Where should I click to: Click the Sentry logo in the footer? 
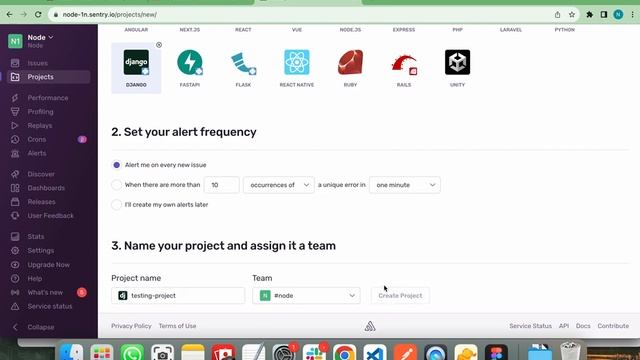pos(370,326)
